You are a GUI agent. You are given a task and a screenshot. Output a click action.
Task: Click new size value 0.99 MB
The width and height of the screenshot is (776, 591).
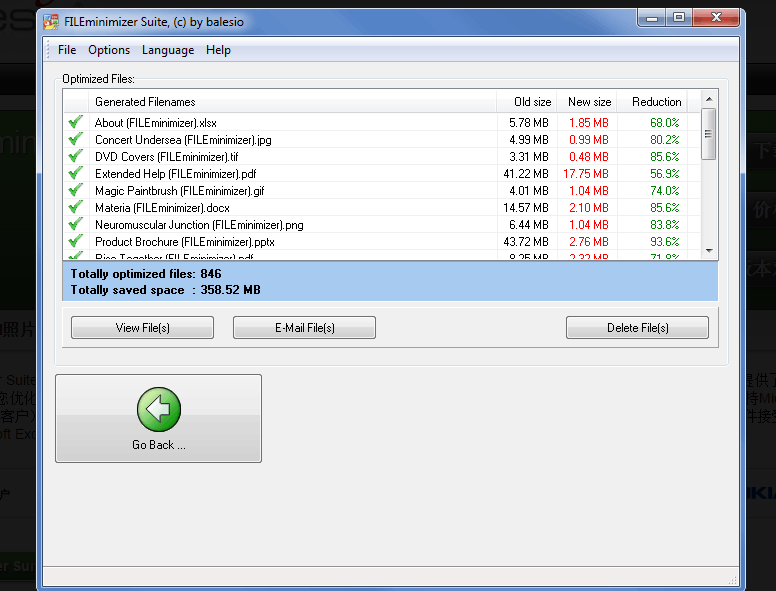pos(589,140)
